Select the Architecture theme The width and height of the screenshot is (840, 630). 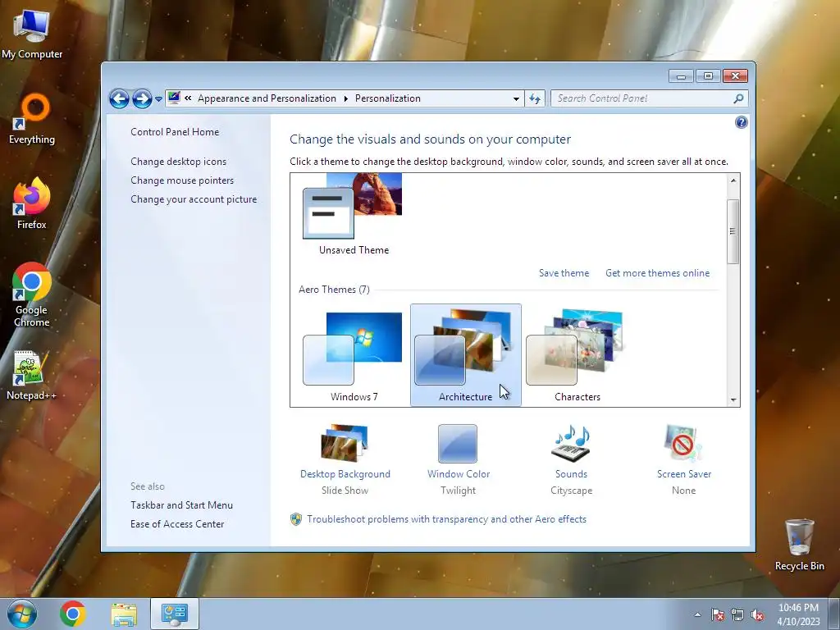(x=466, y=355)
